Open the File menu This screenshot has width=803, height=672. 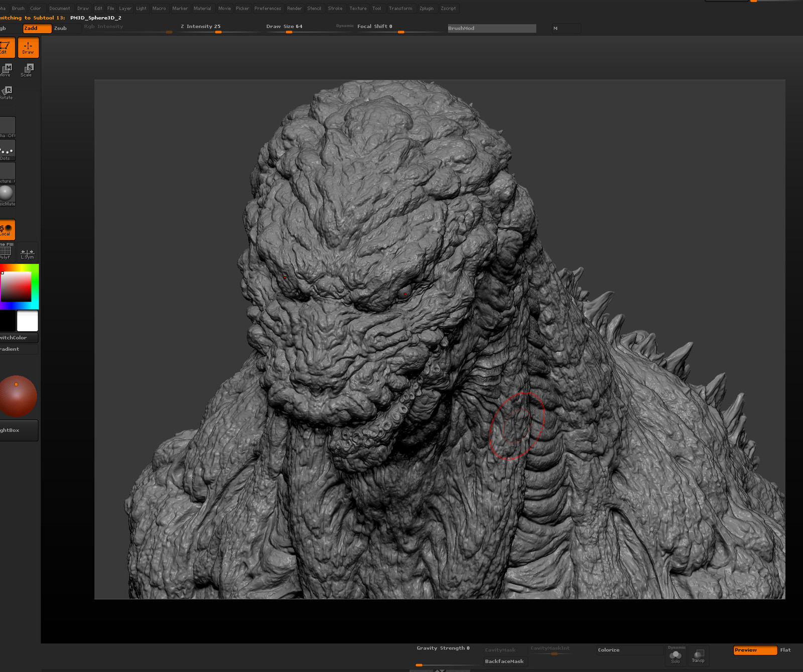[x=111, y=9]
